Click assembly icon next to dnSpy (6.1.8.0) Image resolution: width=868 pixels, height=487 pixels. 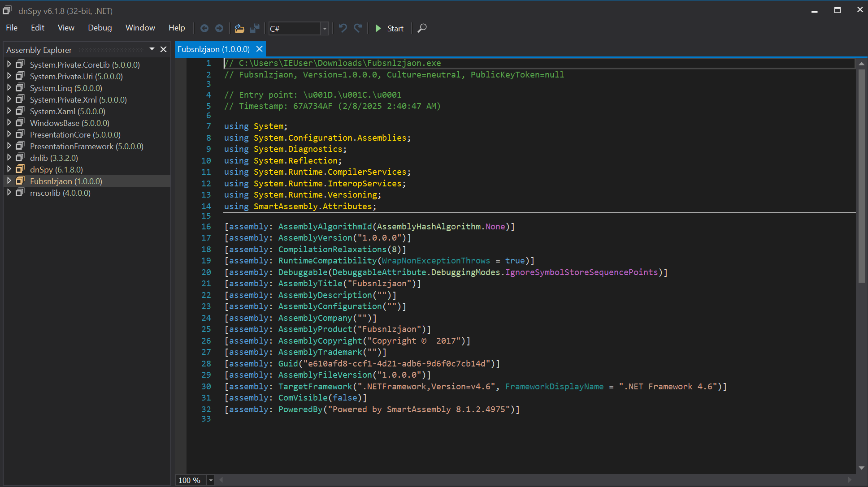20,169
